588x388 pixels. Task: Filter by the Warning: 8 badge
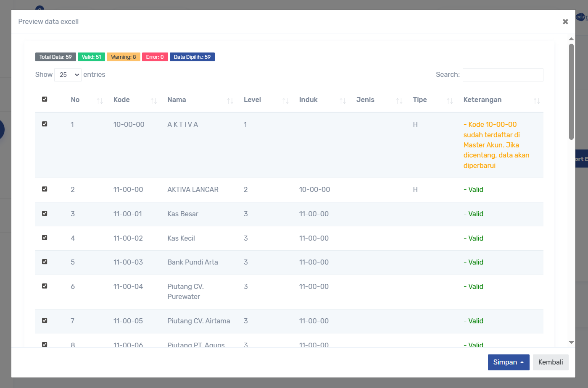click(123, 57)
